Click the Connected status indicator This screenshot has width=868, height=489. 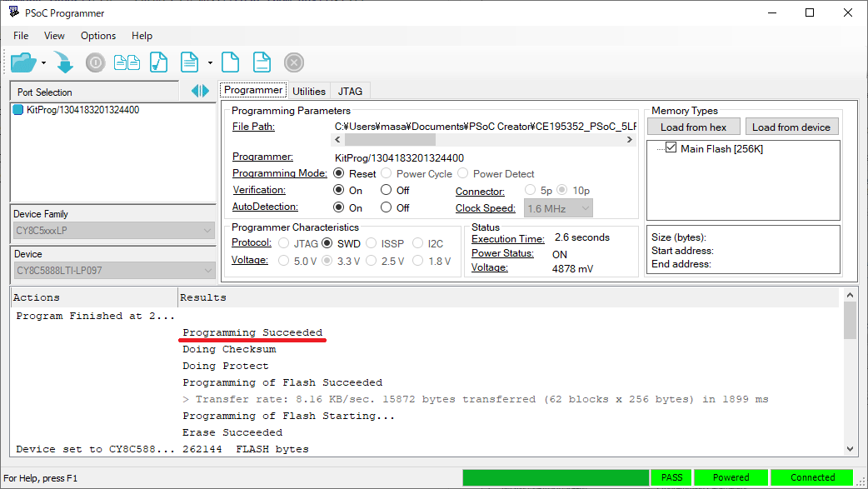point(812,477)
